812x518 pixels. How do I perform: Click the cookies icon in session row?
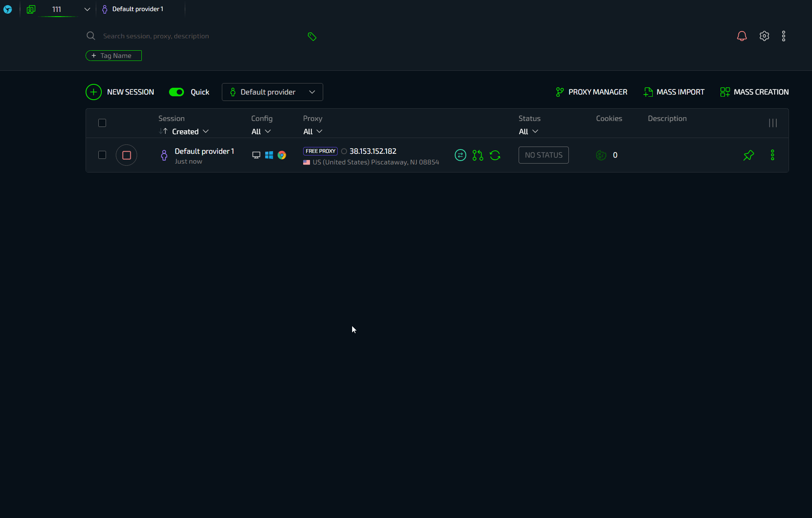(x=601, y=155)
